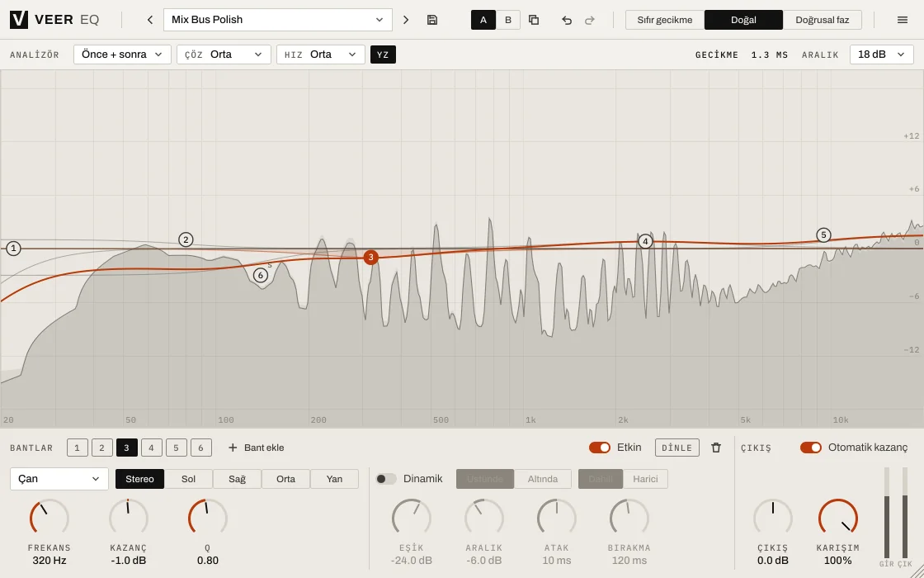
Task: Select band node 2 on the EQ curve
Action: pos(186,239)
